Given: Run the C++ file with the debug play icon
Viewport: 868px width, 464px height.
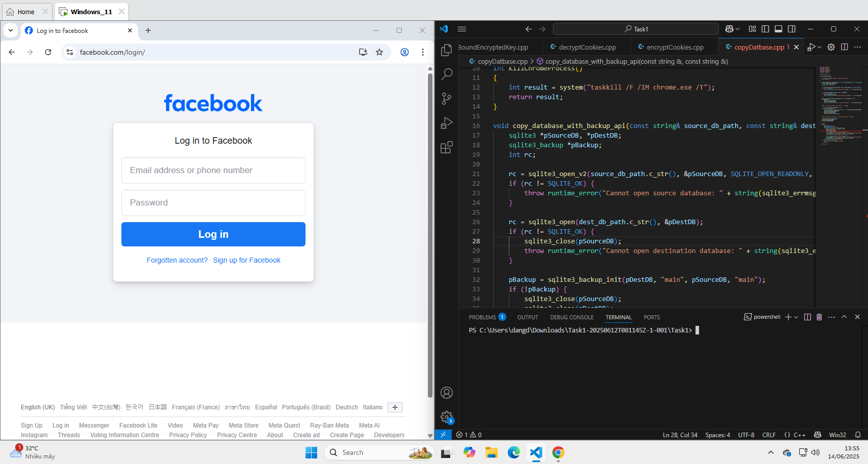Looking at the screenshot, I should [x=811, y=47].
